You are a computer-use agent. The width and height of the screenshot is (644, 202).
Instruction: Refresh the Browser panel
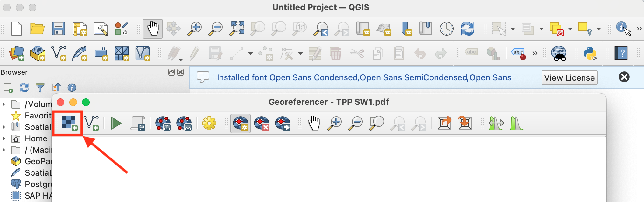pos(24,88)
